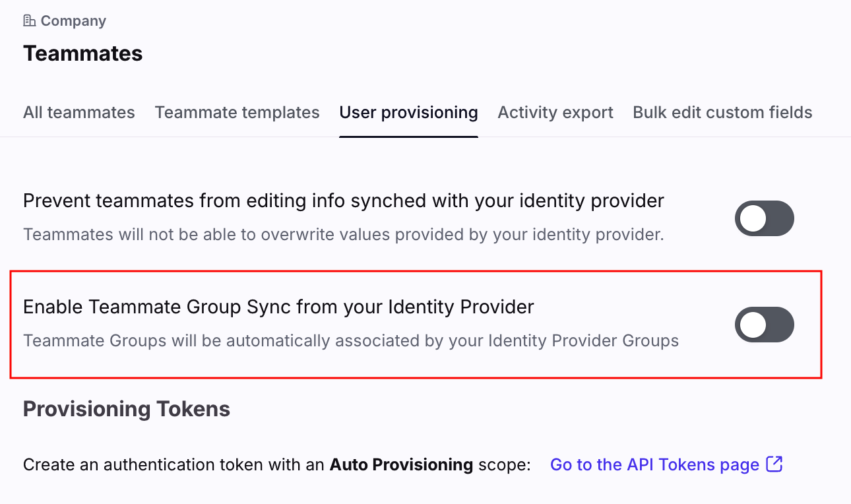The image size is (851, 504).
Task: Toggle prevent teammates from editing synced info
Action: [764, 218]
